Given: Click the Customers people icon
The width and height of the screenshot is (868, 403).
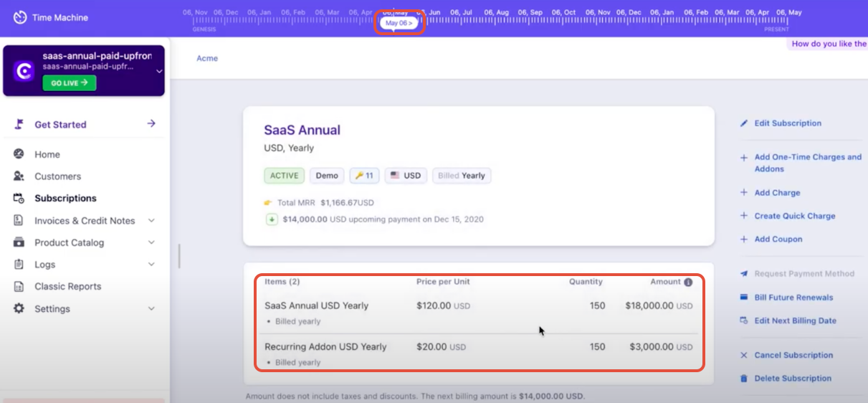Looking at the screenshot, I should point(19,176).
